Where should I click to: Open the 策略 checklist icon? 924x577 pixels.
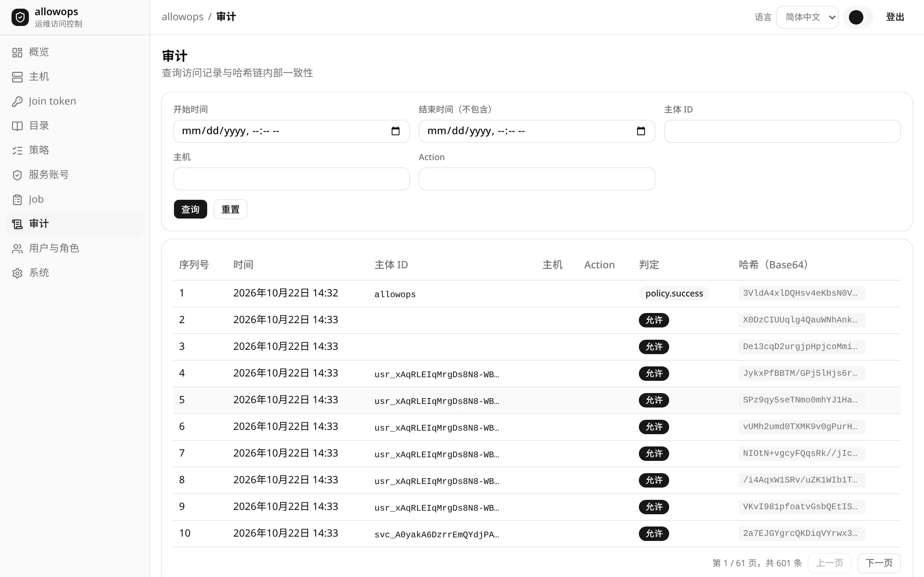[17, 150]
